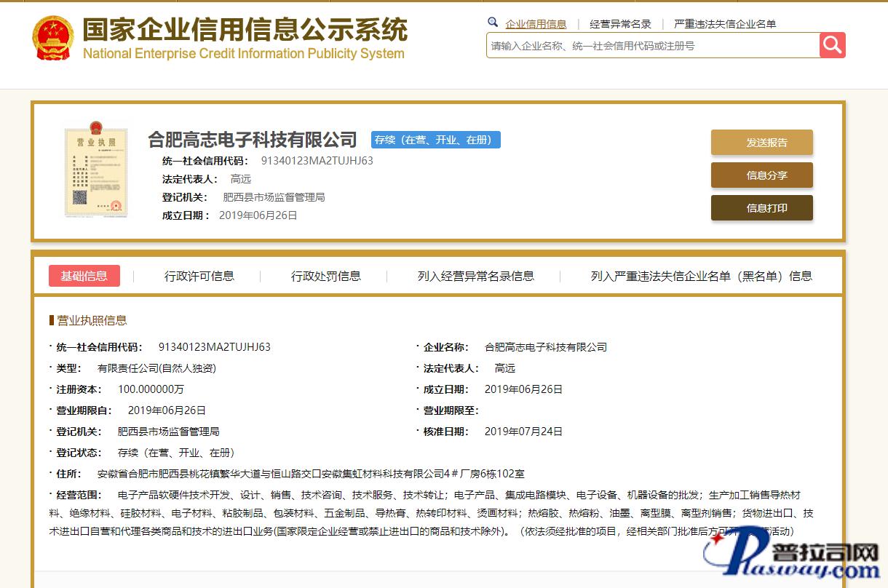
Task: Switch to the 基础信息 tab
Action: (x=84, y=276)
